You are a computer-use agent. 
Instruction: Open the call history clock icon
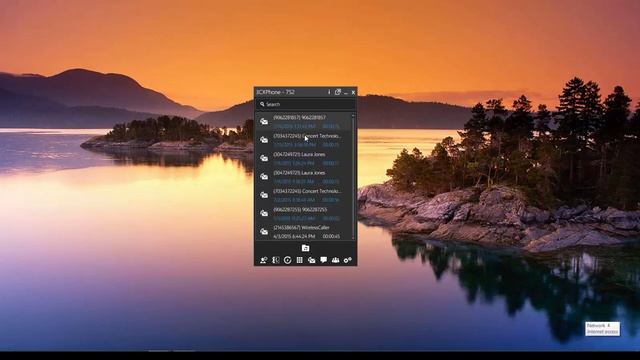(288, 260)
